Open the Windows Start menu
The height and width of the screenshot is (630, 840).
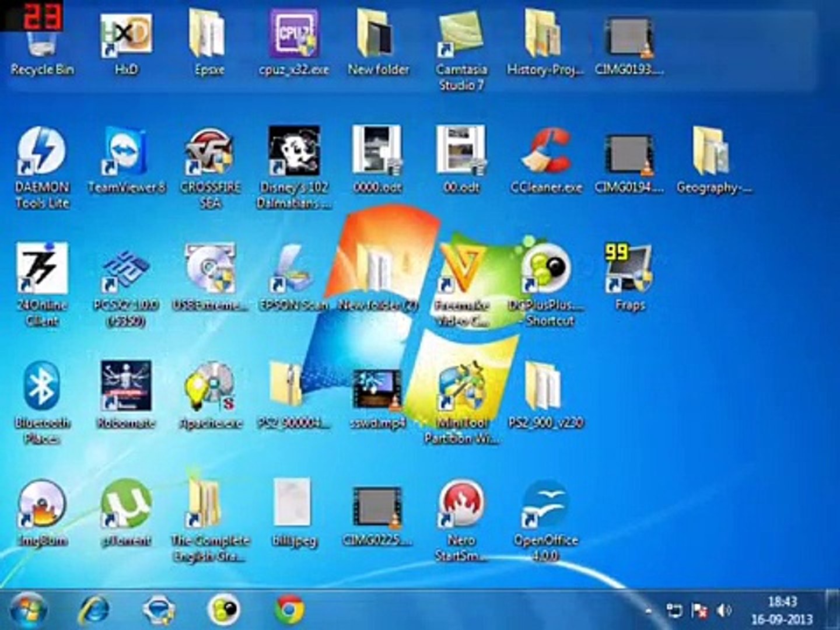27,610
